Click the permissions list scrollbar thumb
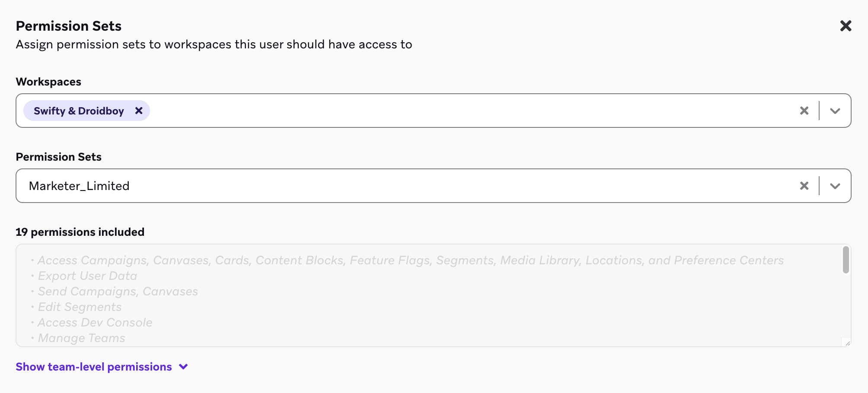Viewport: 868px width, 393px height. [846, 260]
